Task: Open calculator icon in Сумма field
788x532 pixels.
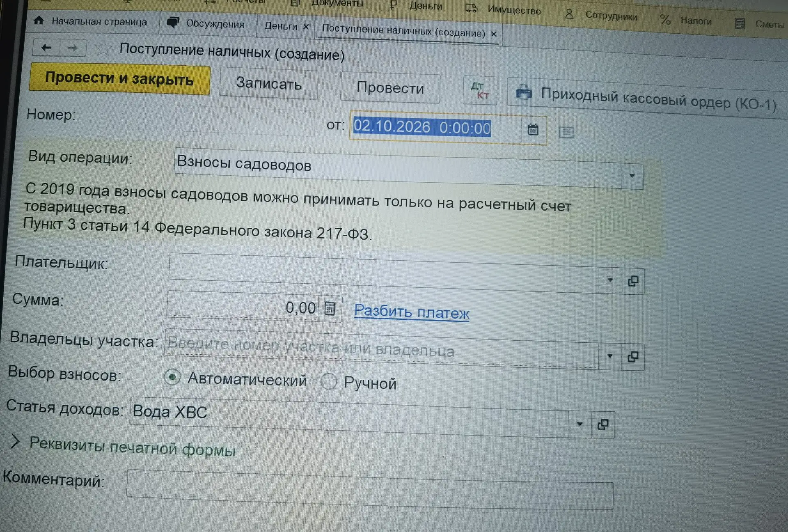Action: point(330,308)
